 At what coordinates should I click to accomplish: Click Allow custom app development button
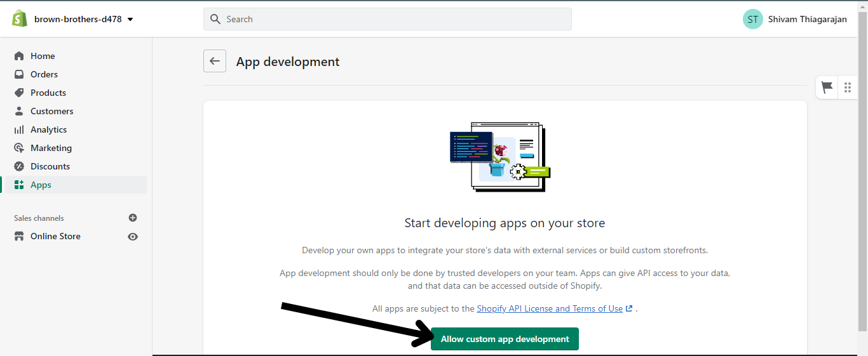[x=505, y=339]
